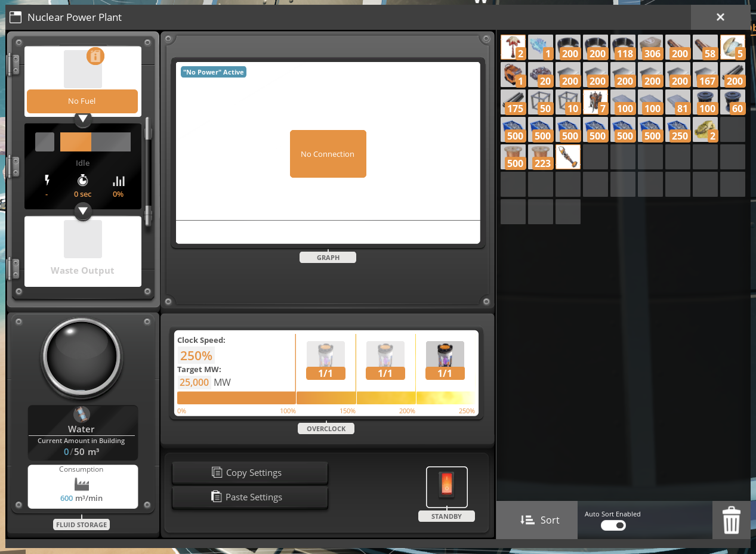The height and width of the screenshot is (554, 756).
Task: Click the Water fluid icon
Action: coord(81,414)
